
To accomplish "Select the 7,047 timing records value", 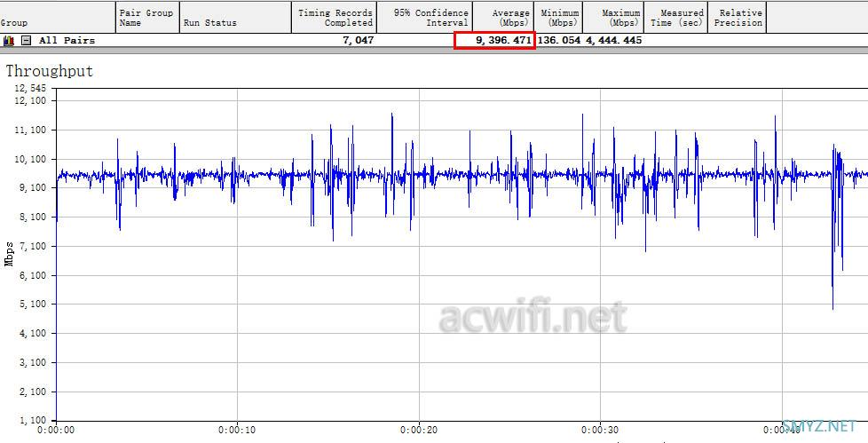I will click(x=359, y=41).
